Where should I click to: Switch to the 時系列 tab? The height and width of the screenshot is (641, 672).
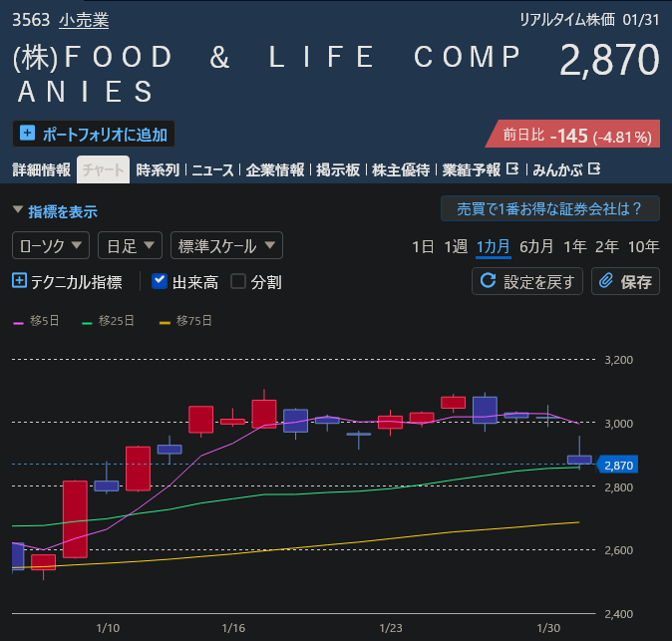point(158,169)
